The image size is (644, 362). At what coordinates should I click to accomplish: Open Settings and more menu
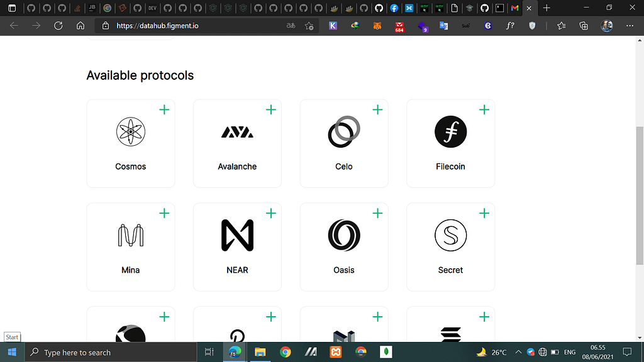[x=630, y=26]
